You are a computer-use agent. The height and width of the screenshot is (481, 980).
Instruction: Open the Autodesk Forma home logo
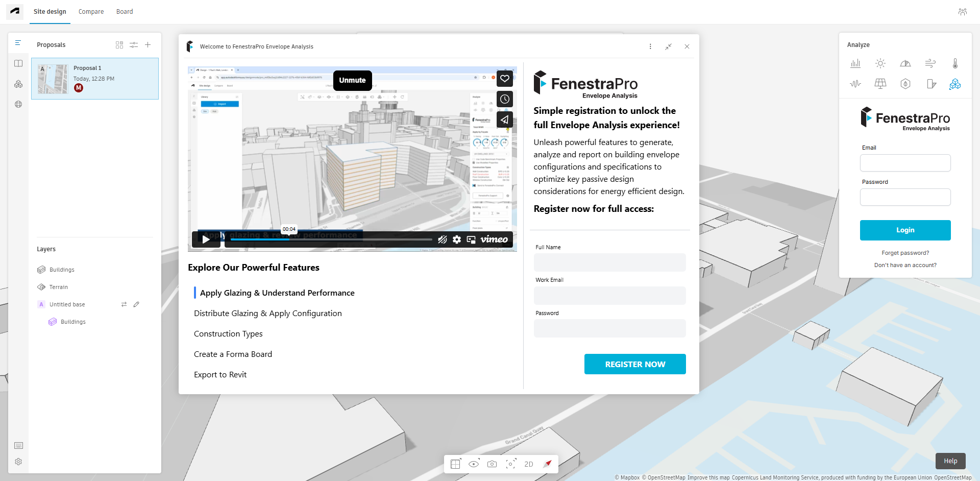[x=15, y=11]
